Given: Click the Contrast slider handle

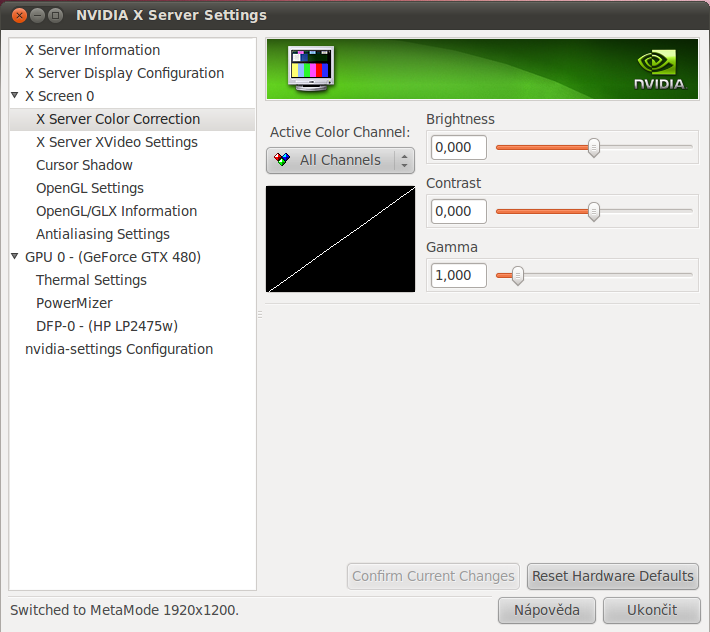Looking at the screenshot, I should click(x=594, y=211).
